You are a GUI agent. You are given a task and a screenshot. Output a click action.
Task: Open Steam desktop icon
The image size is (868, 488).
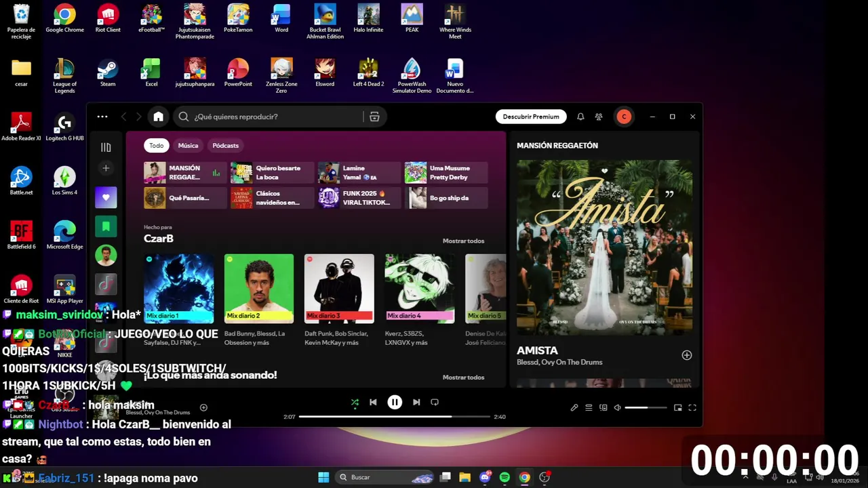pos(108,73)
